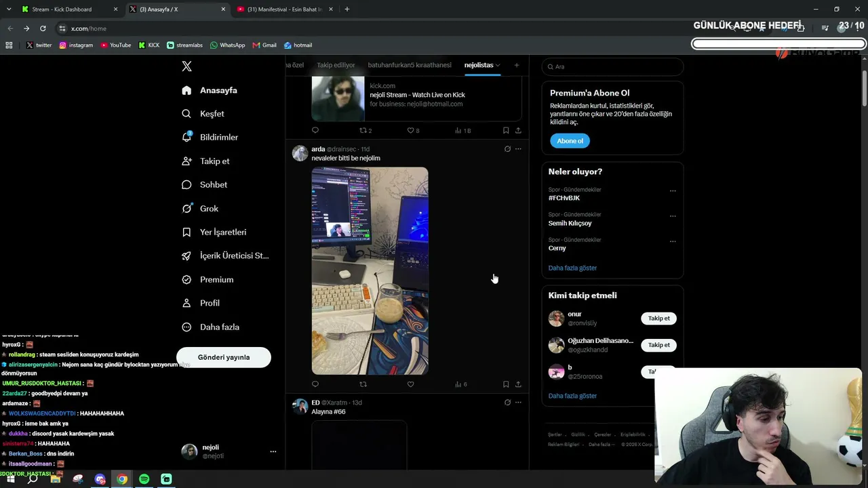Open Daha fazla menu in sidebar
Screen dimensions: 868x488
point(210,327)
